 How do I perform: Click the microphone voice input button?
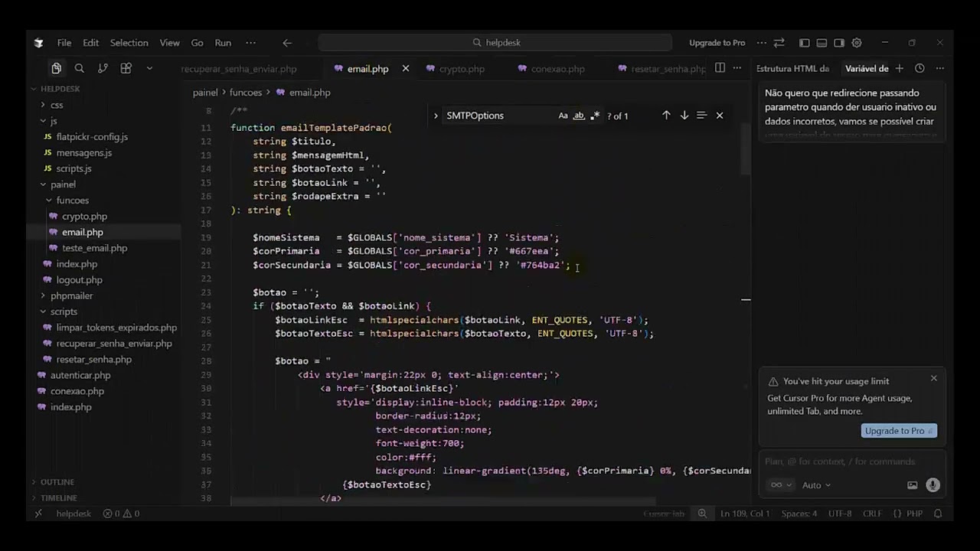click(x=933, y=485)
